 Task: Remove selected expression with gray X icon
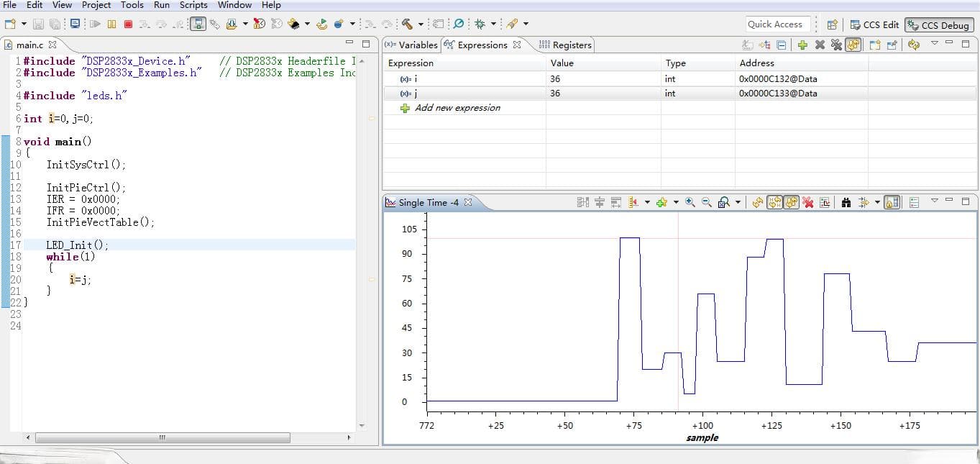coord(820,45)
